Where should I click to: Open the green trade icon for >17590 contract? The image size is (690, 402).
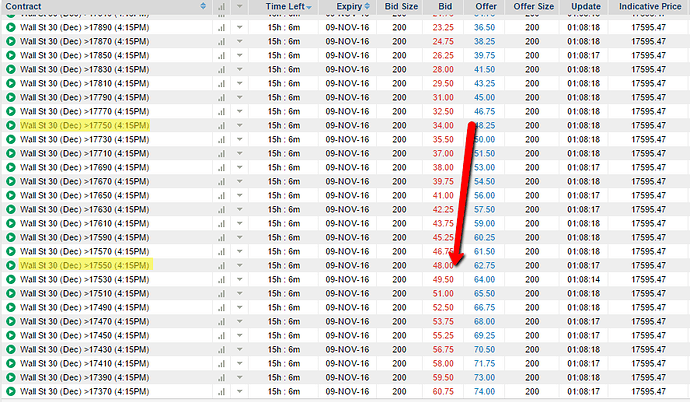(11, 238)
